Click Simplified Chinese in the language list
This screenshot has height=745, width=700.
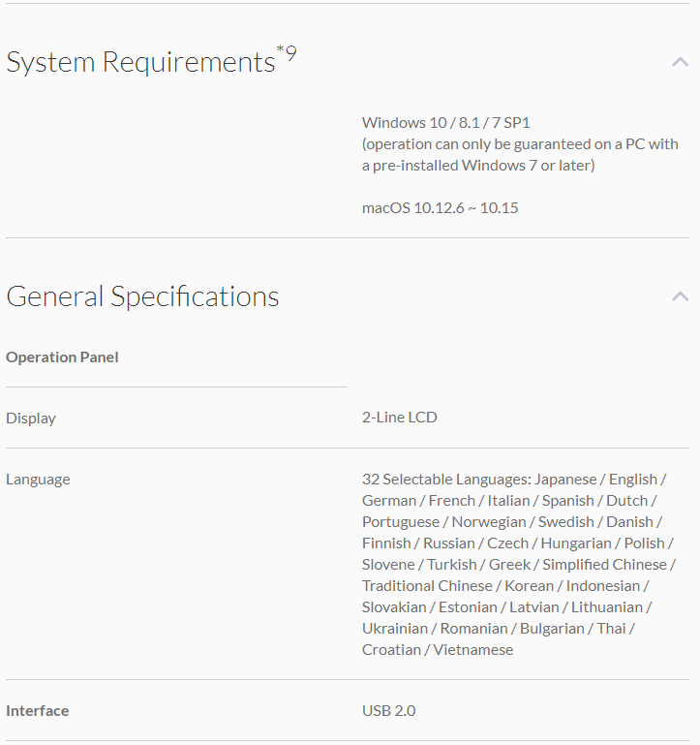[604, 565]
